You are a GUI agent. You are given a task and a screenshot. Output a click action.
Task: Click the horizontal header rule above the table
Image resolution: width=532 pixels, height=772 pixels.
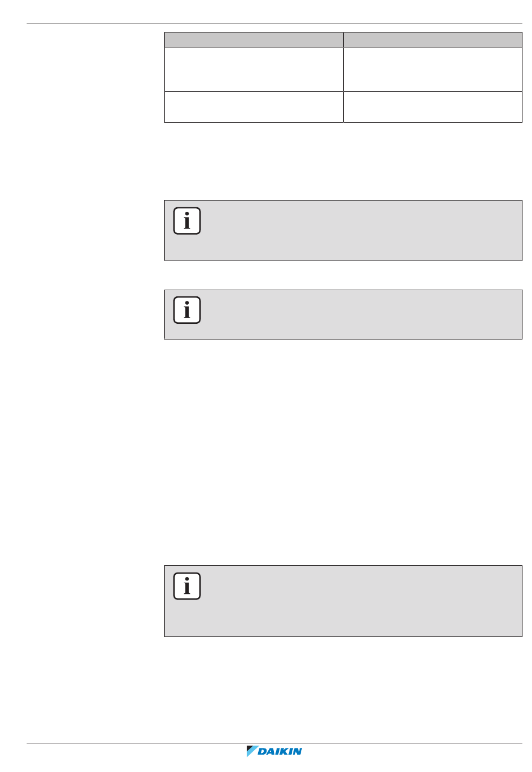(x=274, y=24)
